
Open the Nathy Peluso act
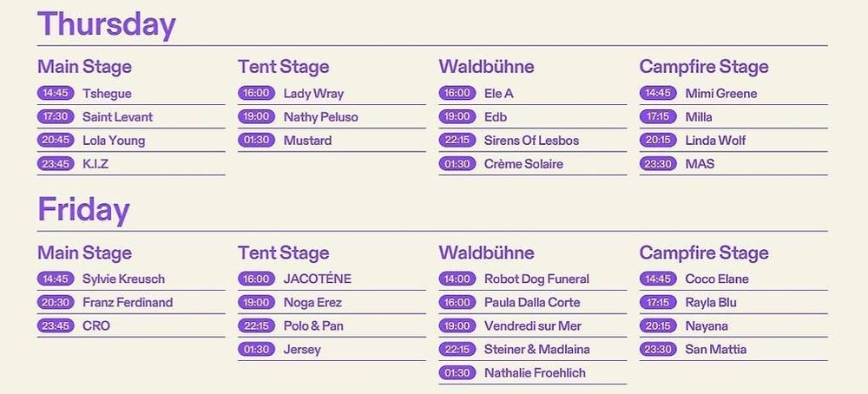coord(320,117)
